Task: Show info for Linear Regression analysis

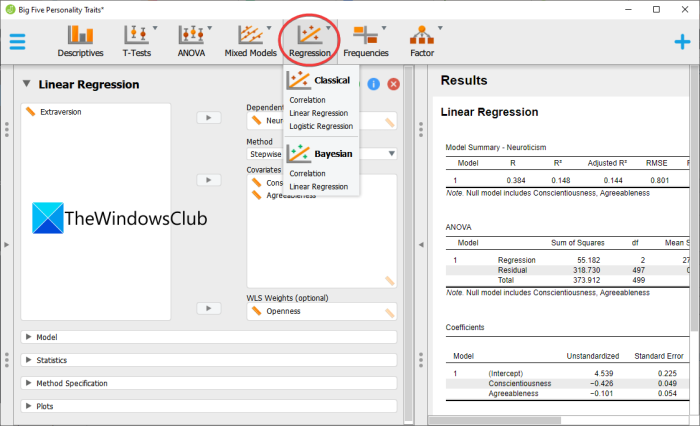Action: click(x=374, y=84)
